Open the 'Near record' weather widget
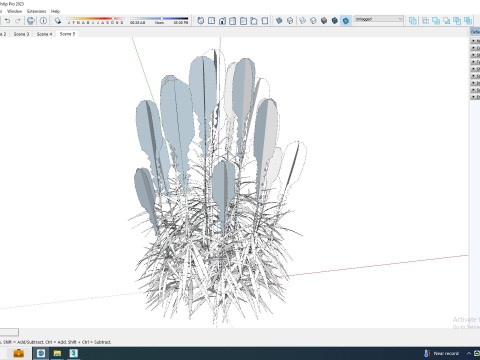Screen dimensions: 480x360 click(x=442, y=353)
